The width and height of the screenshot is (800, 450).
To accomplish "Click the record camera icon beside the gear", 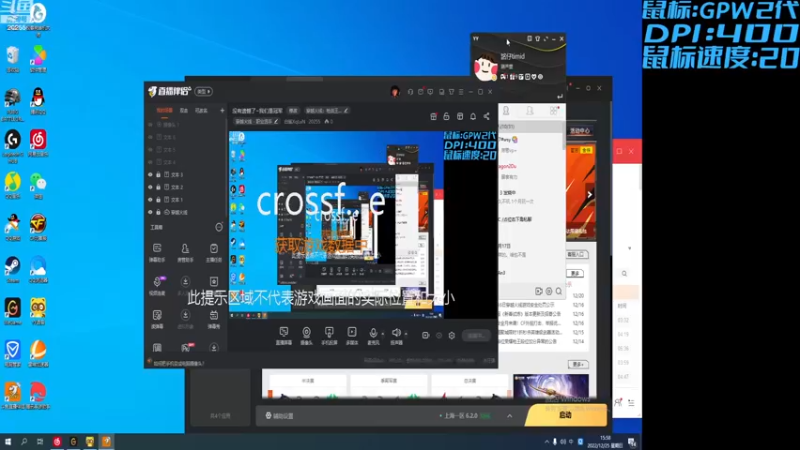I will point(426,335).
